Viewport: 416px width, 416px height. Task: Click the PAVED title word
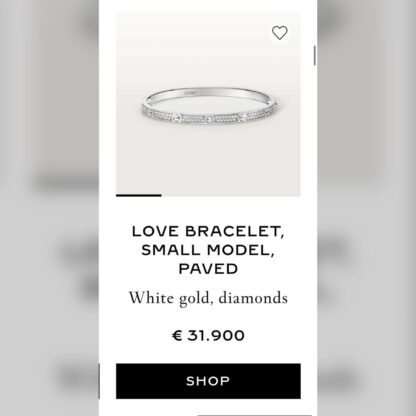coord(208,269)
